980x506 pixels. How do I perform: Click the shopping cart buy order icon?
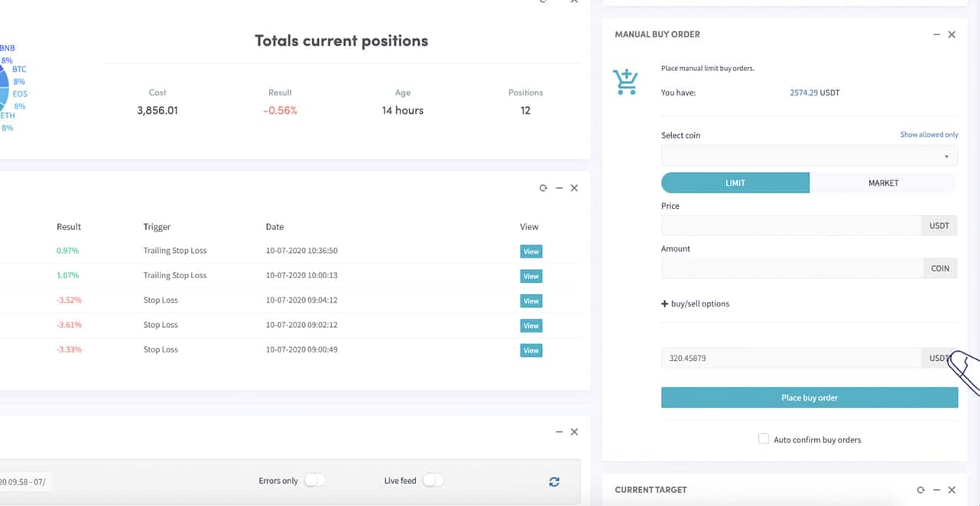[x=625, y=81]
